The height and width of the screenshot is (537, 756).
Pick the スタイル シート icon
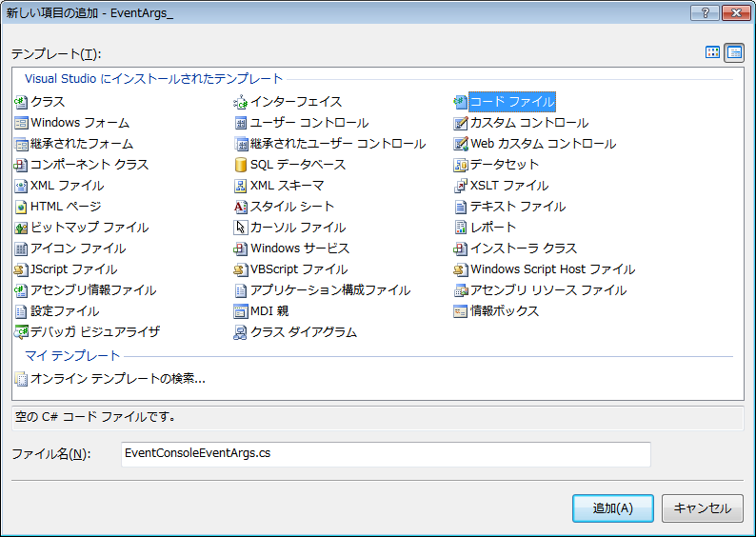pyautogui.click(x=240, y=207)
